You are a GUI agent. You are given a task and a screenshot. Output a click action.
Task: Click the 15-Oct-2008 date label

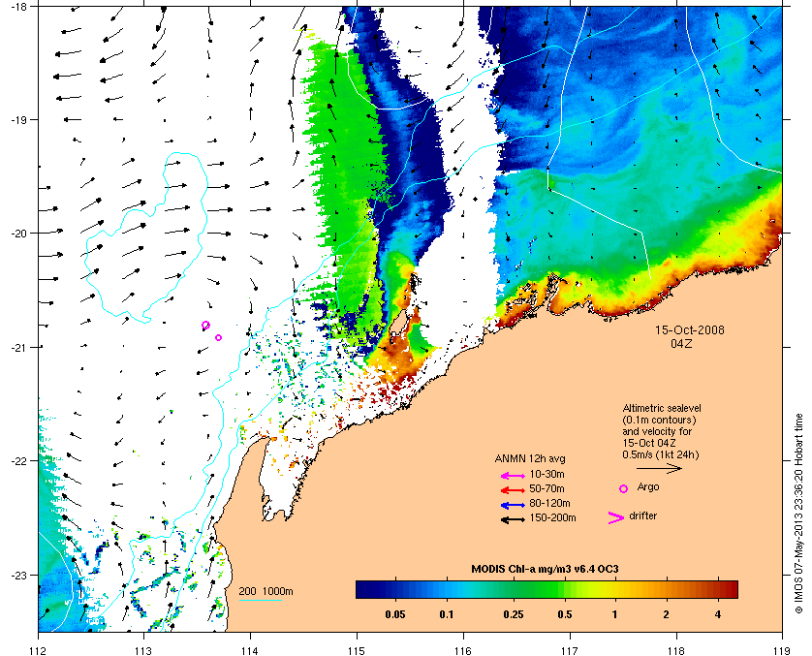tap(690, 329)
